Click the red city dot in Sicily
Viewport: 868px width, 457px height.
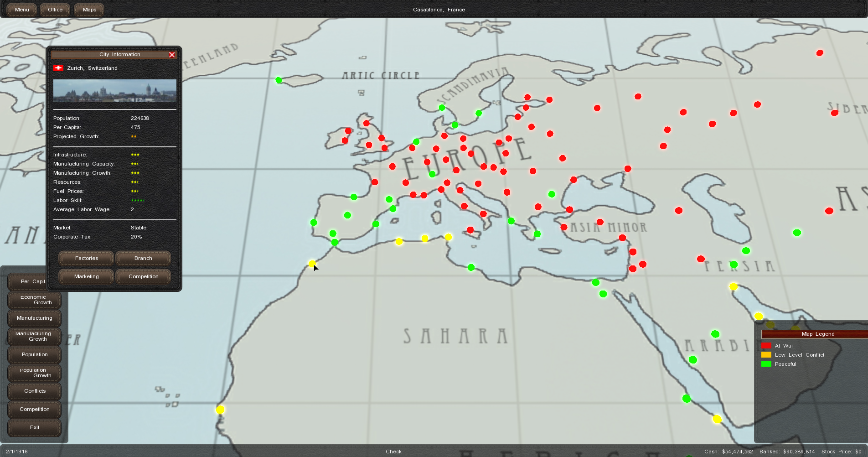pyautogui.click(x=470, y=230)
